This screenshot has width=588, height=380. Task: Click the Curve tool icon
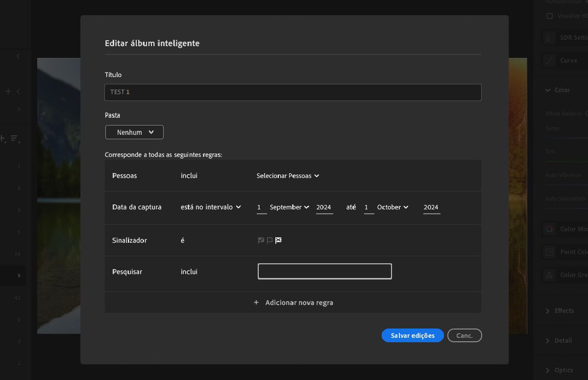tap(550, 61)
